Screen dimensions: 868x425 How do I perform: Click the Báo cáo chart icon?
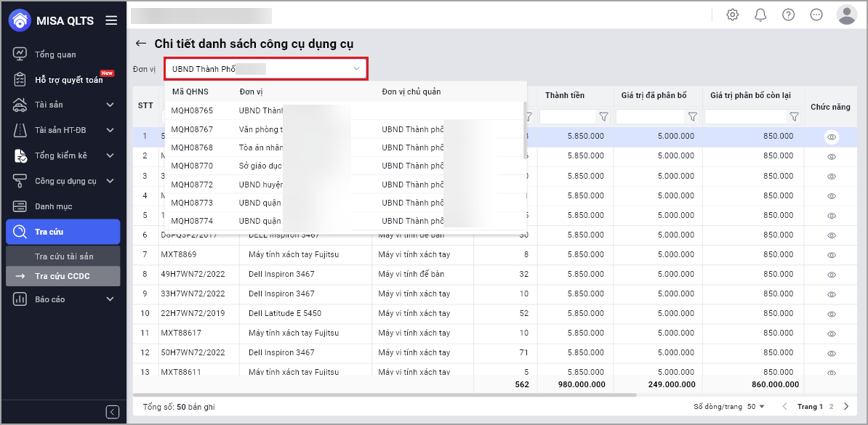pyautogui.click(x=20, y=299)
